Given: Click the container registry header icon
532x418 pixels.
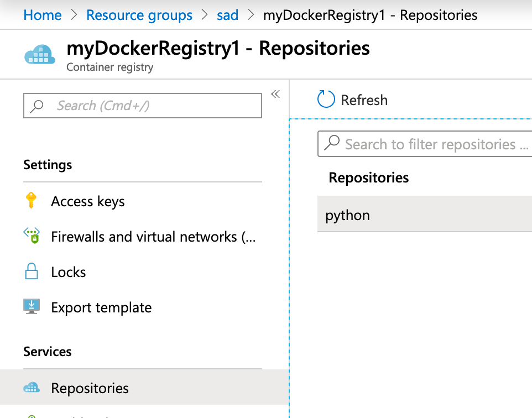Looking at the screenshot, I should 39,54.
